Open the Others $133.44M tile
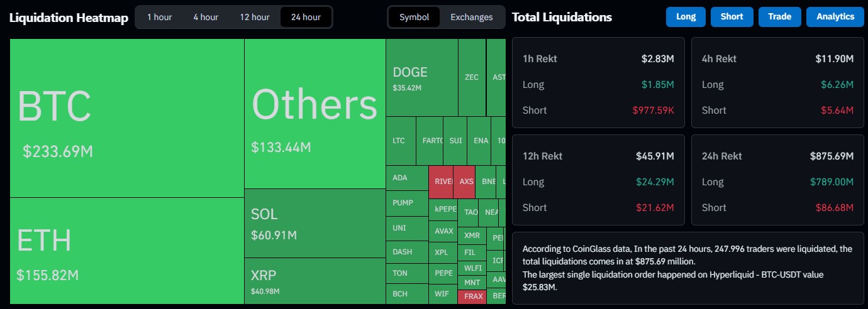This screenshot has height=309, width=868. tap(314, 114)
